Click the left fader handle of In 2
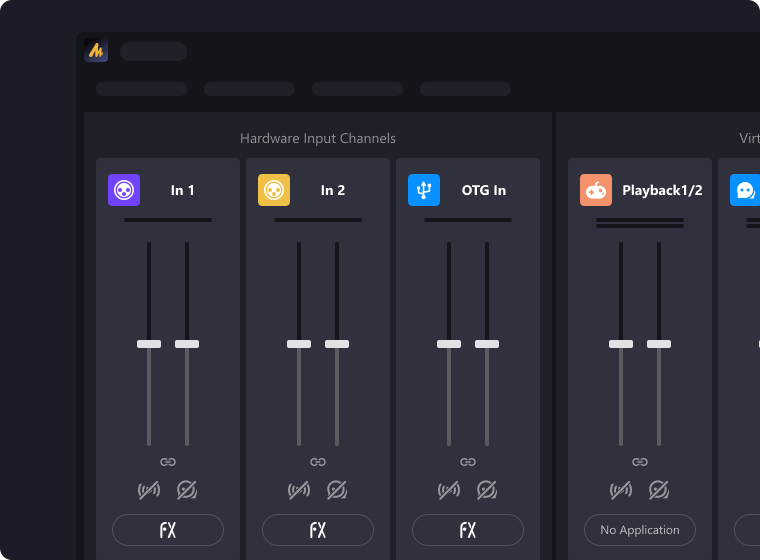Image resolution: width=760 pixels, height=560 pixels. pos(299,344)
